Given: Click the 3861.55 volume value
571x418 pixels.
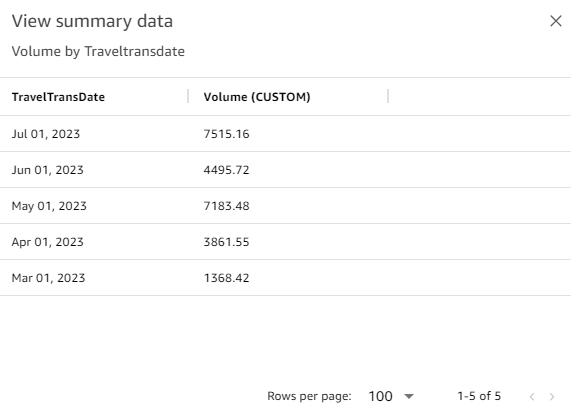Looking at the screenshot, I should pyautogui.click(x=227, y=242).
